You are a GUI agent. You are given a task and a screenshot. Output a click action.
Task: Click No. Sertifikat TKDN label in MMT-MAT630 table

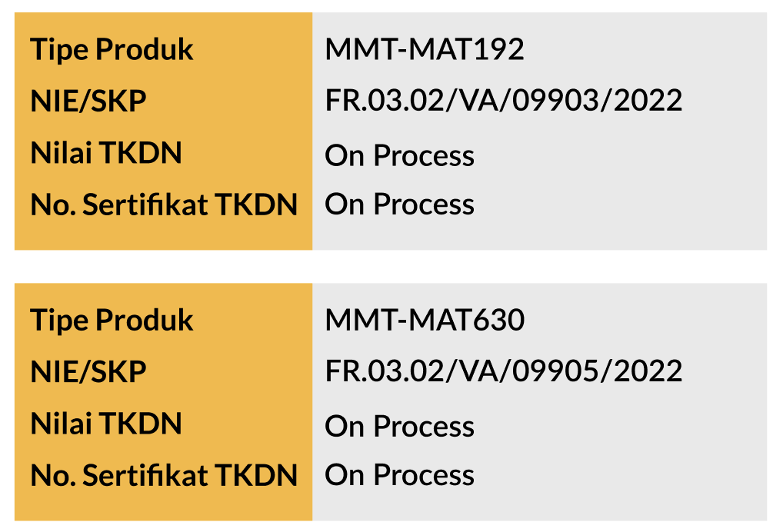coord(164,475)
